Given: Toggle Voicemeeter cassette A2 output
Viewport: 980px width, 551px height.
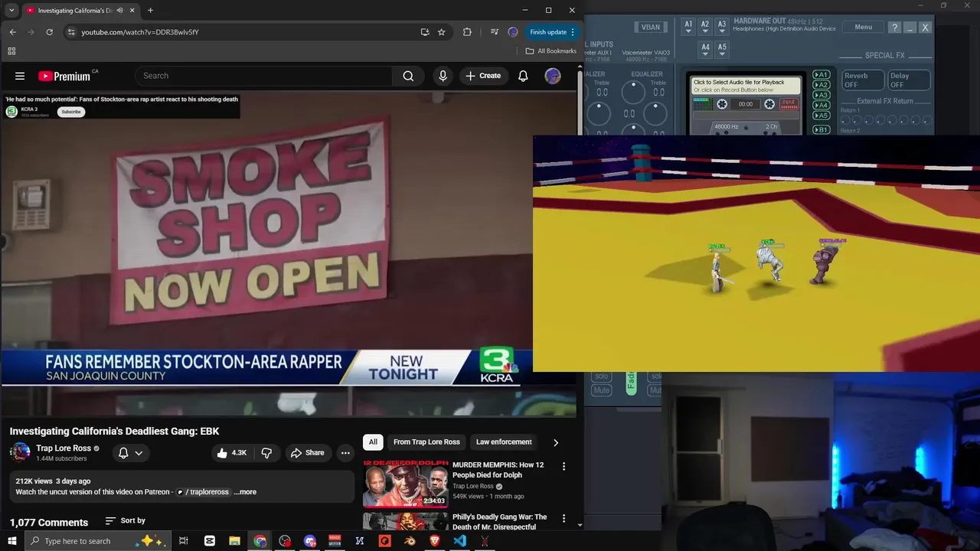Looking at the screenshot, I should pos(821,85).
